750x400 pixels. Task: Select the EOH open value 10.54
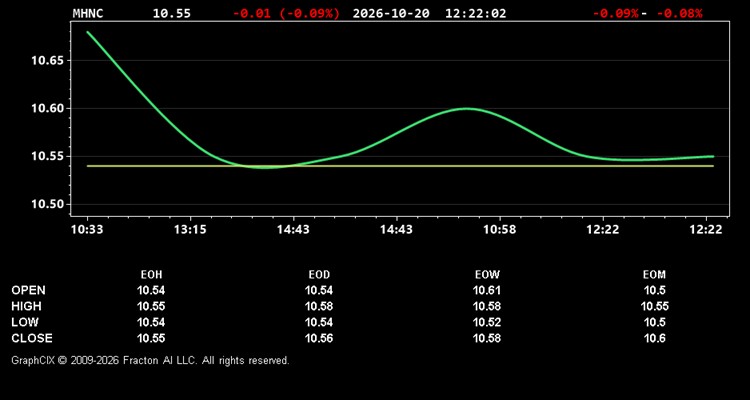[x=151, y=290]
